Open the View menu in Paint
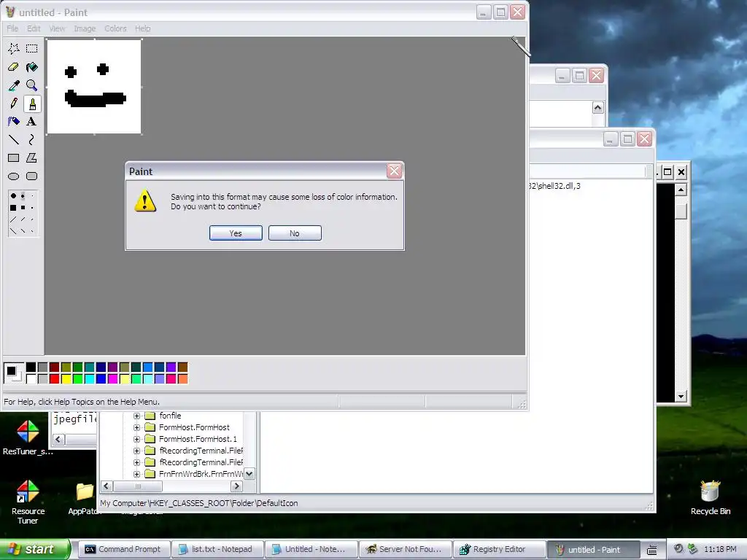 (57, 28)
